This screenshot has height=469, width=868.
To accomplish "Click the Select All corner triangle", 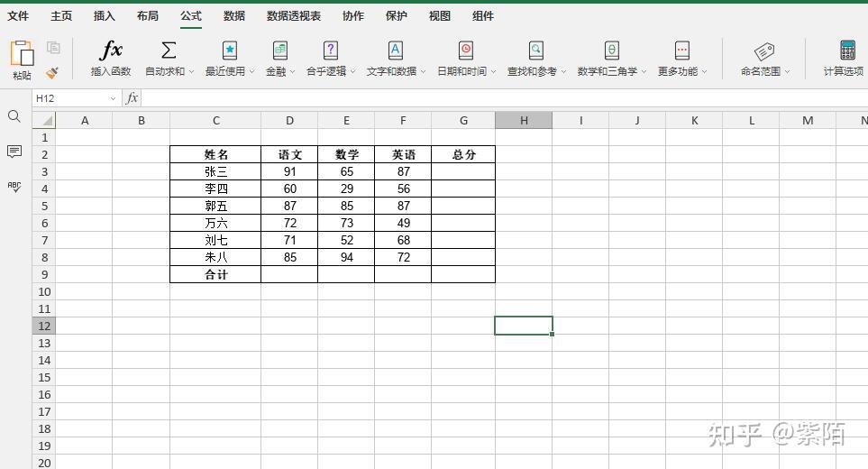I will 48,121.
